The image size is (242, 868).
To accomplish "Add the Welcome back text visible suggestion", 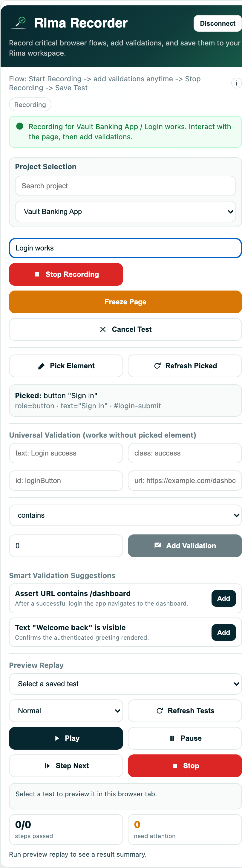I will click(223, 632).
